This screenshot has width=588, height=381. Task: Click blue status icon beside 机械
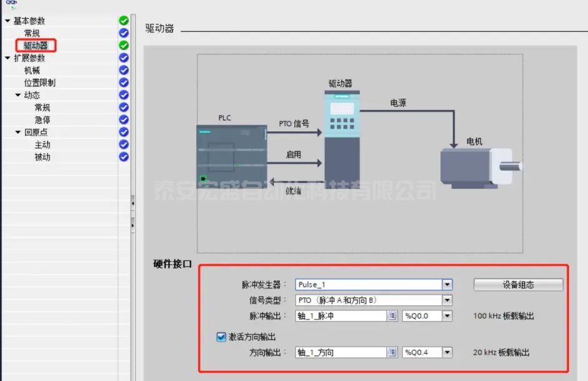124,70
